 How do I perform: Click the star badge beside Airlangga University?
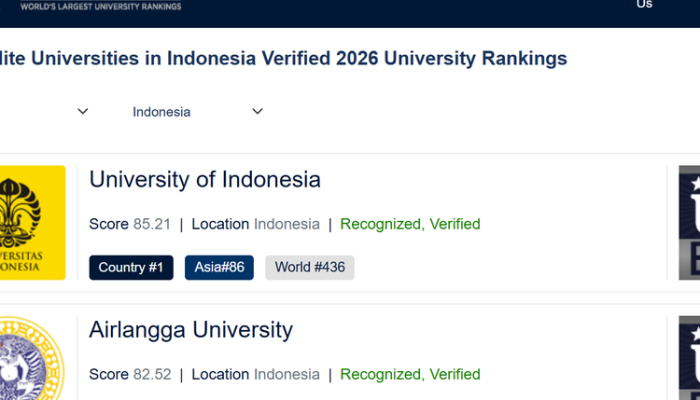[x=689, y=358]
